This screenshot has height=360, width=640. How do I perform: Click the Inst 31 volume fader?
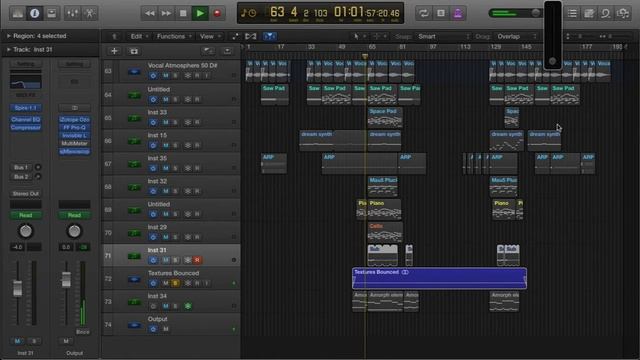click(x=18, y=288)
